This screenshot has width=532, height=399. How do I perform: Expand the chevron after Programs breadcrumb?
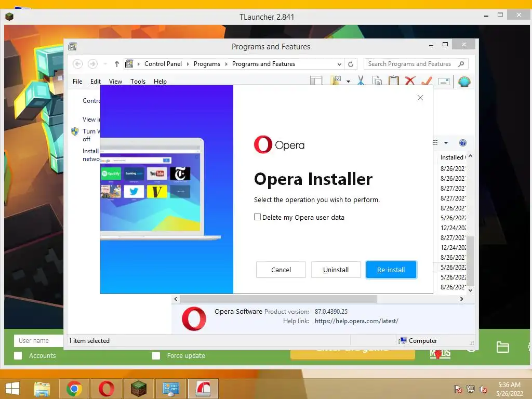point(227,64)
